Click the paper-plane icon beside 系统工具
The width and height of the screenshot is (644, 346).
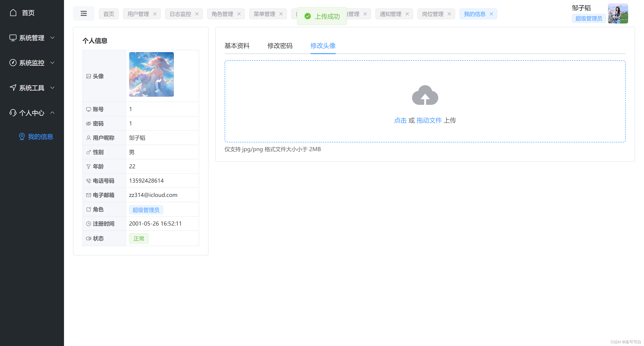(x=13, y=88)
